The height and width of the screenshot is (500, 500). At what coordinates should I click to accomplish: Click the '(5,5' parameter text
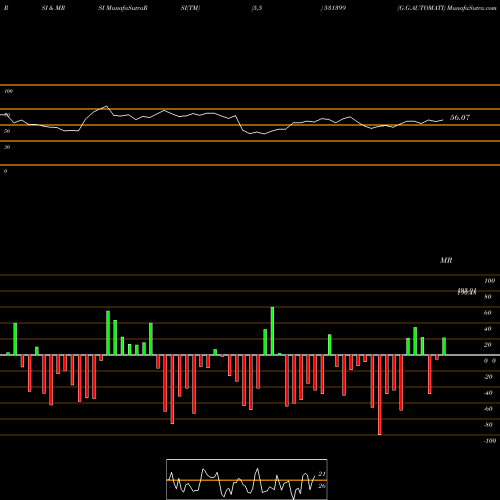pyautogui.click(x=257, y=8)
